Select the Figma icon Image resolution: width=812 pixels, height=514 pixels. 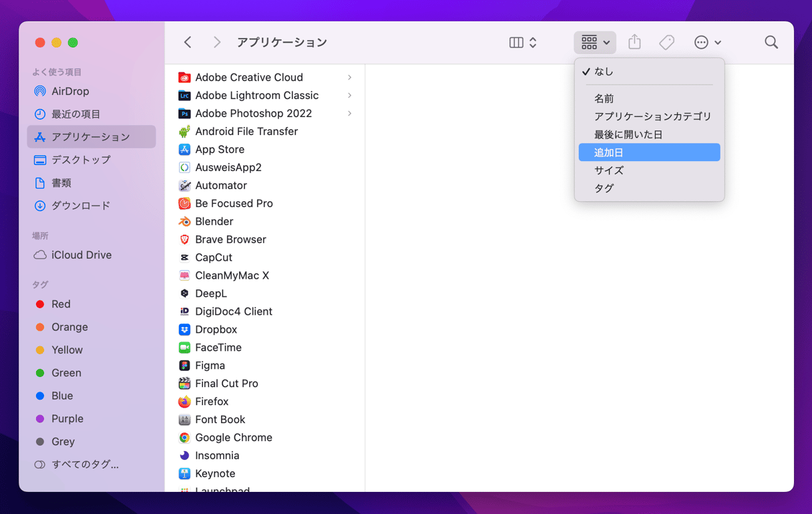tap(184, 366)
